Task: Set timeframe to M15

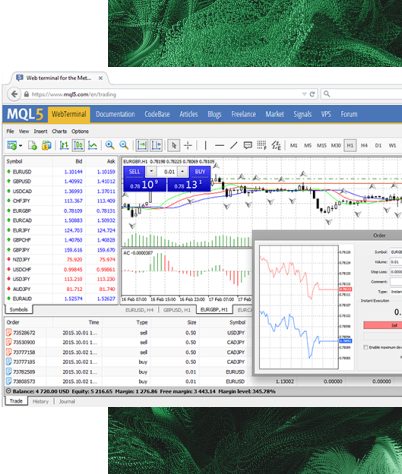Action: (x=321, y=146)
